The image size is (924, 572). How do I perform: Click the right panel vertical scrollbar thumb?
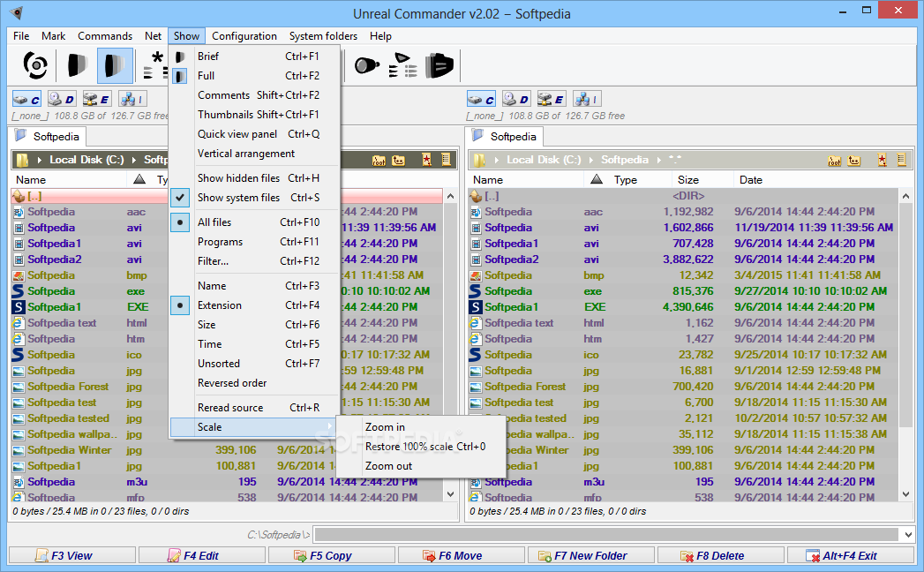click(x=905, y=314)
